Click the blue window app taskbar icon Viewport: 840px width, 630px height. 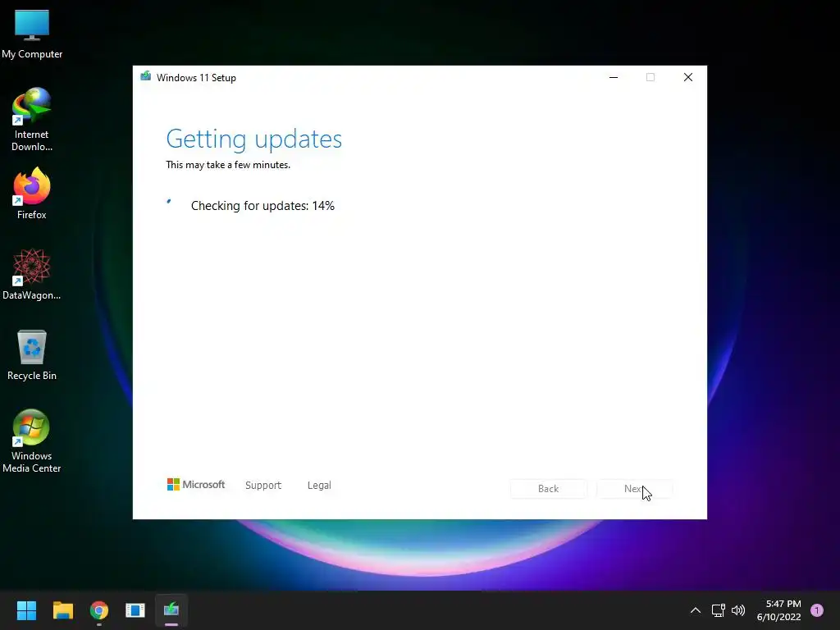pyautogui.click(x=135, y=610)
